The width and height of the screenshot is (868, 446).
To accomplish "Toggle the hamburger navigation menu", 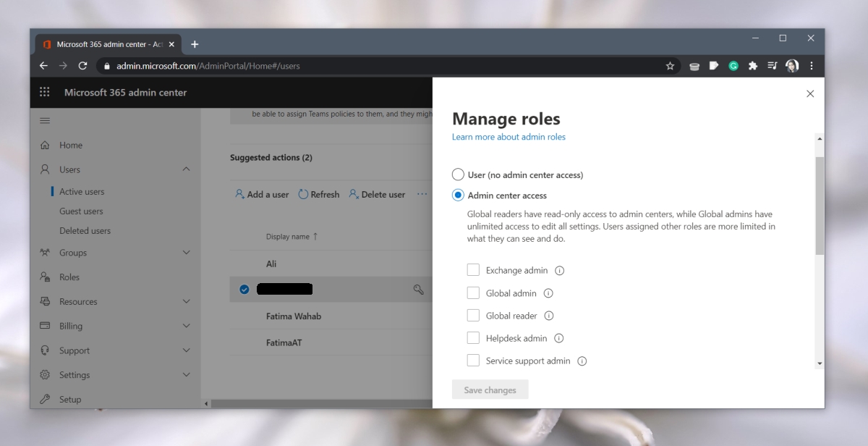I will (x=45, y=120).
